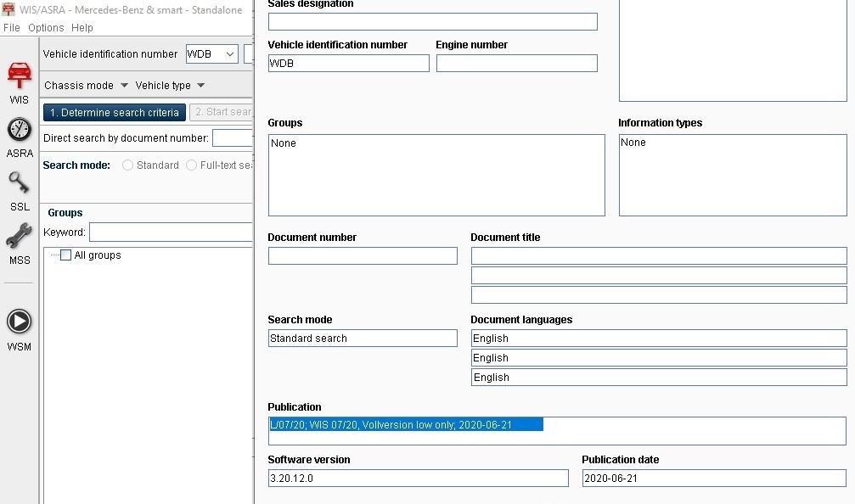
Task: Click the second English document language field
Action: pyautogui.click(x=659, y=358)
